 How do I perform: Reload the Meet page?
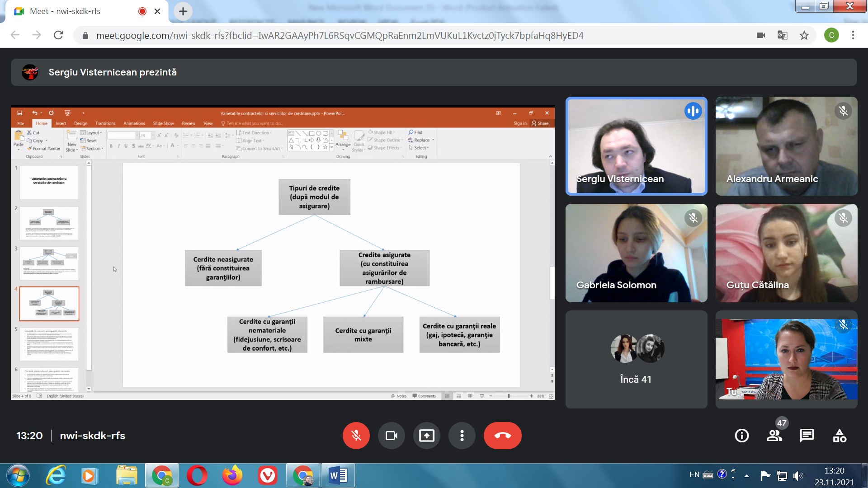pyautogui.click(x=58, y=35)
